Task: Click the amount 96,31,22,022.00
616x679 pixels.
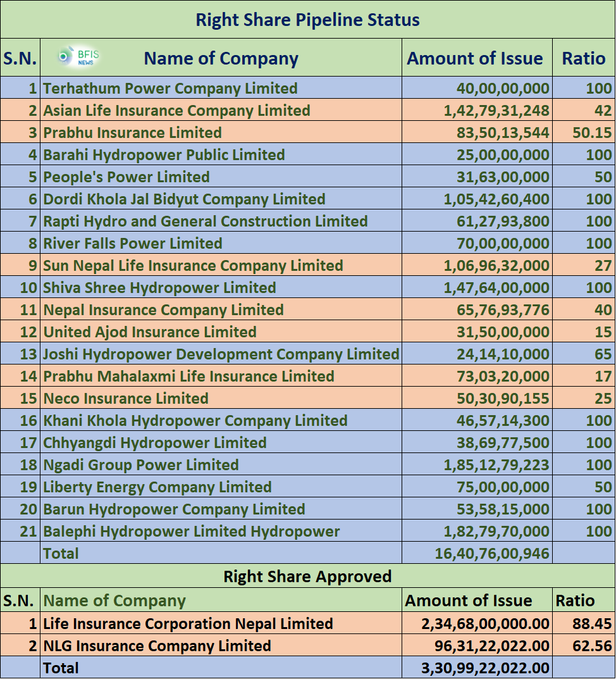Action: tap(492, 645)
